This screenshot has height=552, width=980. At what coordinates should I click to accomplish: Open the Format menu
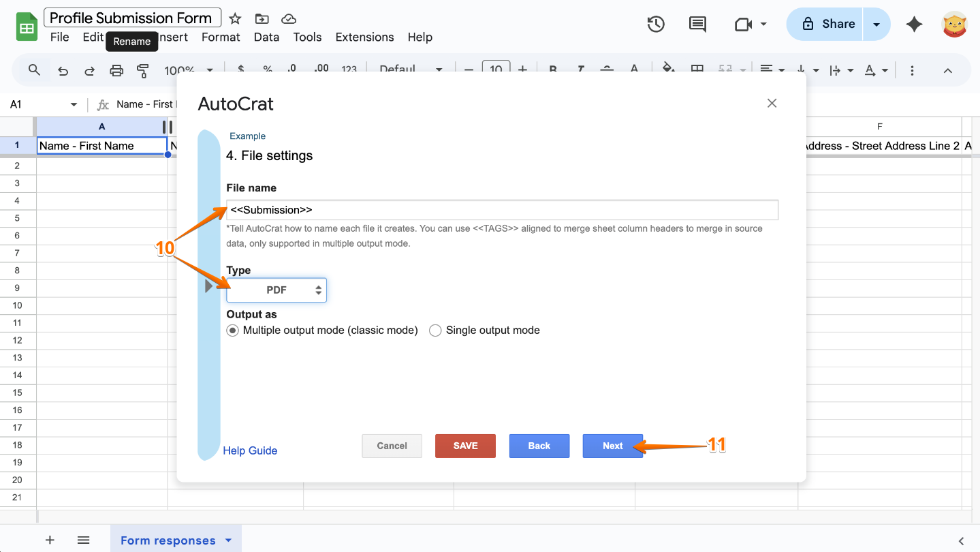click(221, 37)
